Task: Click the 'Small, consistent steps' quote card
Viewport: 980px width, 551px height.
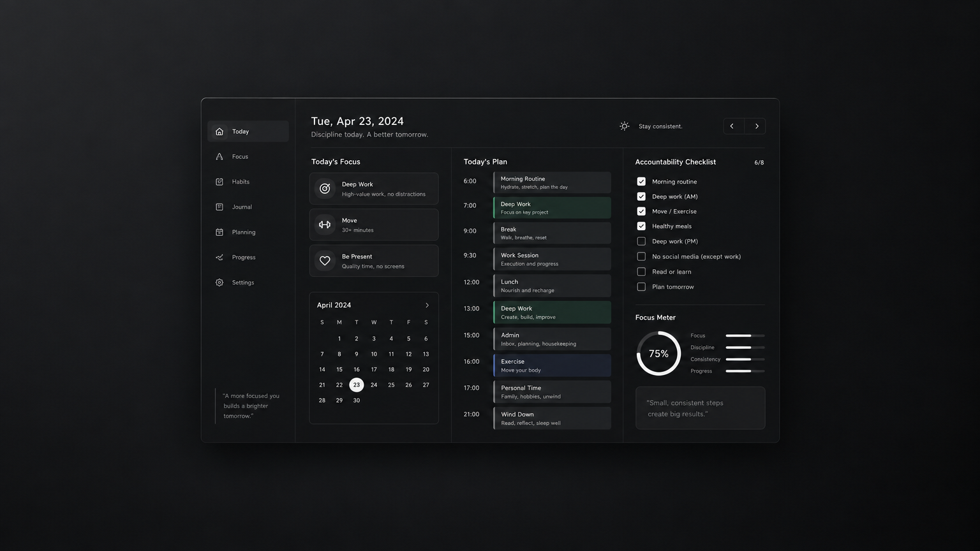Action: pyautogui.click(x=701, y=408)
